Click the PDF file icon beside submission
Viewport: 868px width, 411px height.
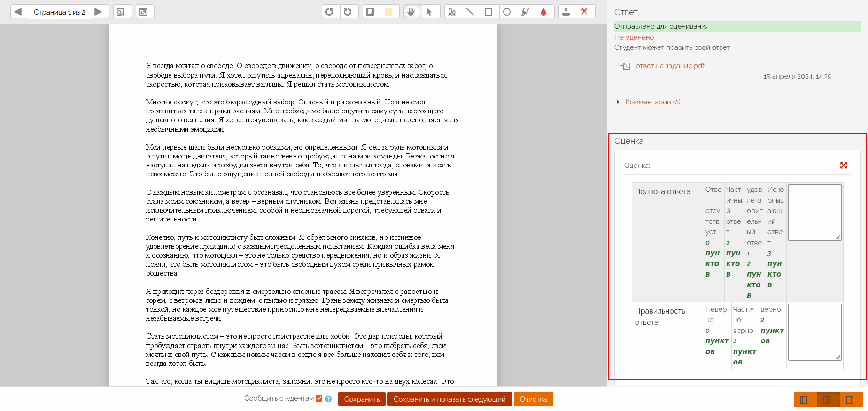coord(626,66)
